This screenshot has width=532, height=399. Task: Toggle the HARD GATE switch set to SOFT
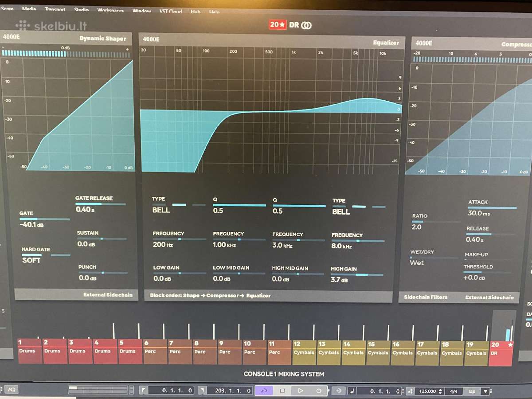pyautogui.click(x=46, y=255)
